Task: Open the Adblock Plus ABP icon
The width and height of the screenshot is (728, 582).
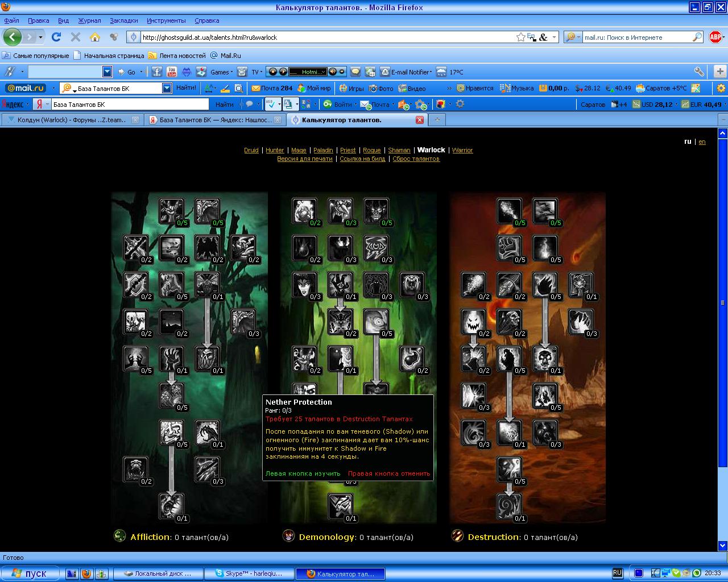Action: (715, 37)
